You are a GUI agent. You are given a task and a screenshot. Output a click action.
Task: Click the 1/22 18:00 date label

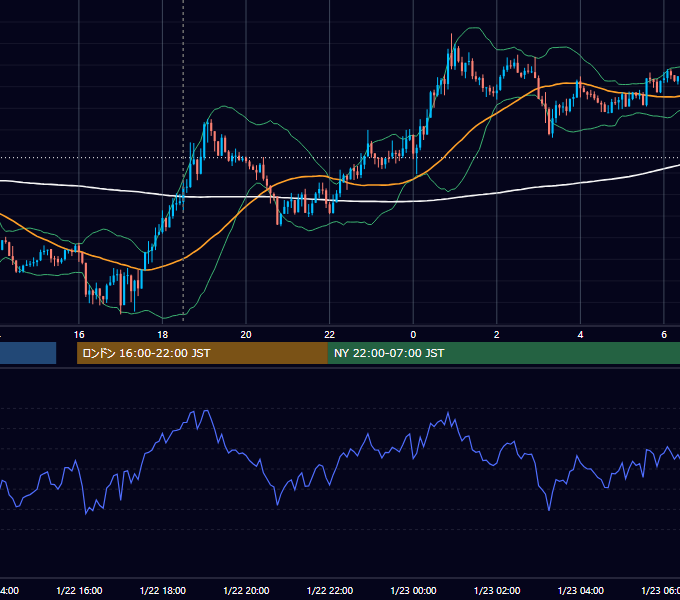coord(163,590)
